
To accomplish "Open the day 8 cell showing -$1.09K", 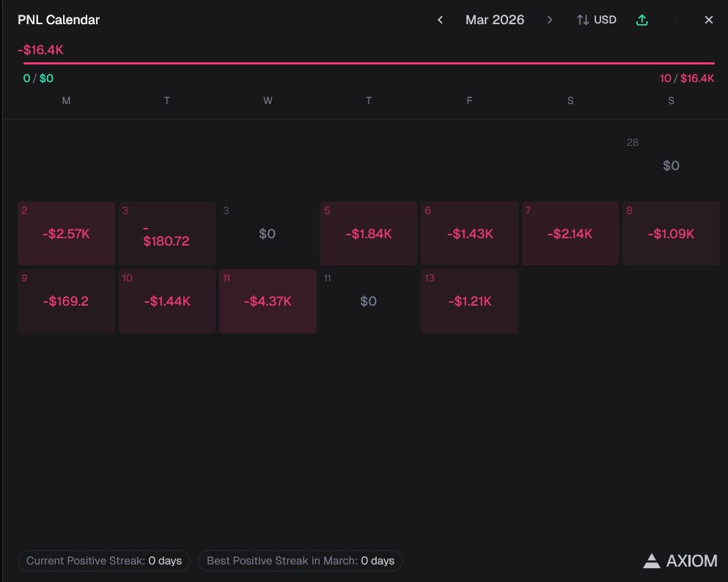I will [x=671, y=233].
